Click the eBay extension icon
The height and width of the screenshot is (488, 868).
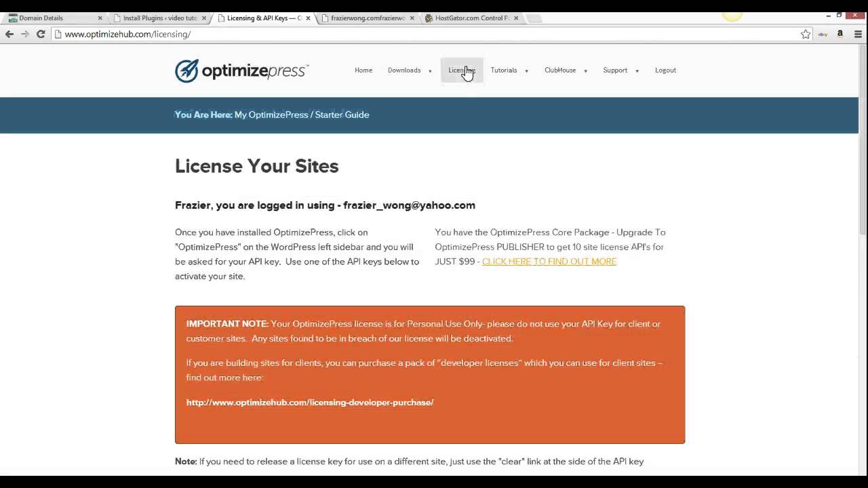coord(823,34)
